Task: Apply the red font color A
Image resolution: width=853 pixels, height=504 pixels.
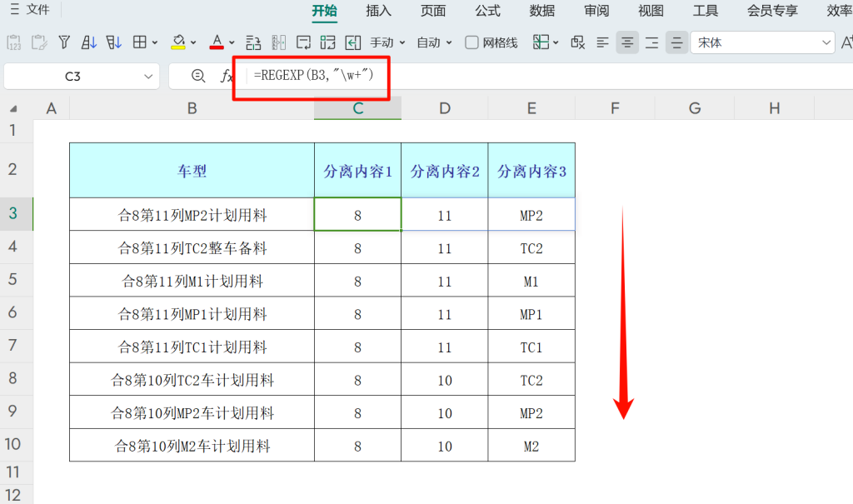Action: click(x=217, y=42)
